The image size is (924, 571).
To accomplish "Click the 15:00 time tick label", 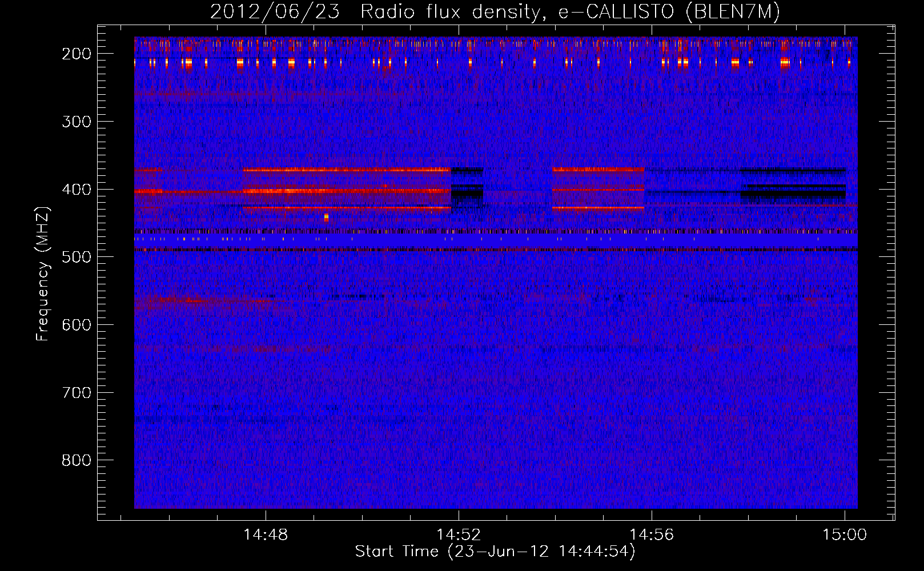I will point(845,535).
